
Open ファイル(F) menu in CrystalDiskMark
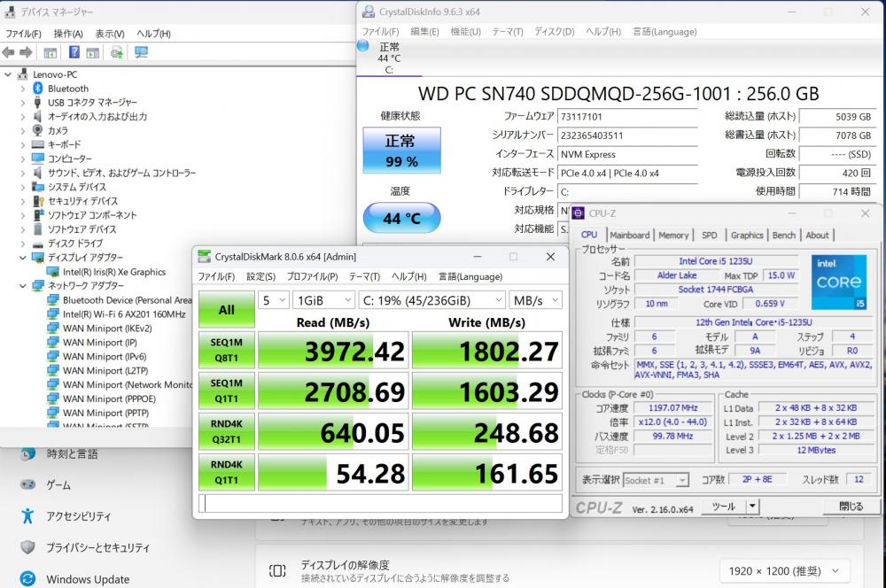click(x=216, y=277)
